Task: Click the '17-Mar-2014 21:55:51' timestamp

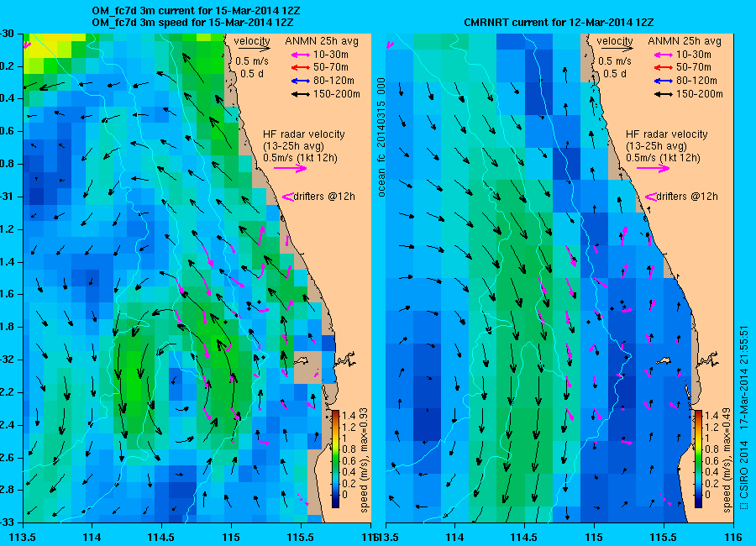Action: point(743,378)
